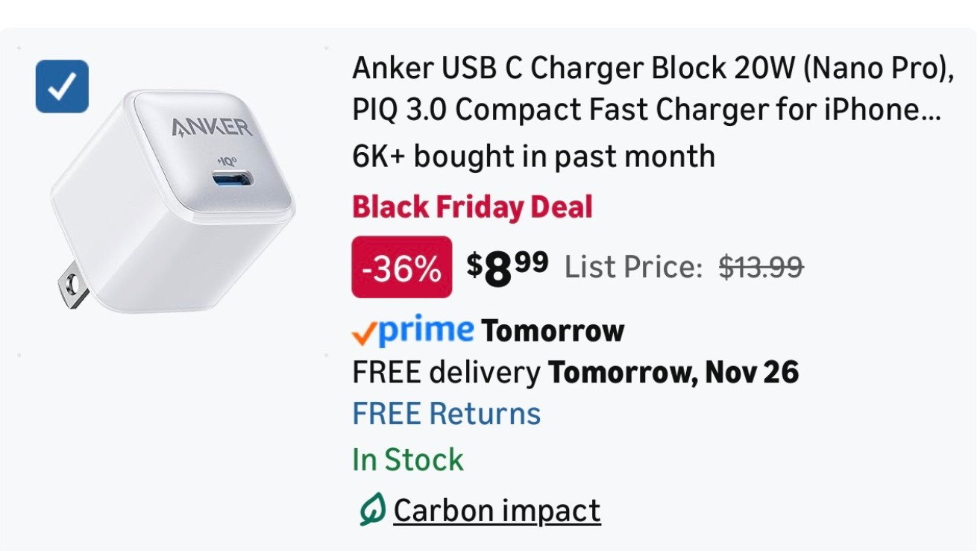Select the green Carbon impact leaf icon
This screenshot has width=980, height=551.
pyautogui.click(x=370, y=510)
